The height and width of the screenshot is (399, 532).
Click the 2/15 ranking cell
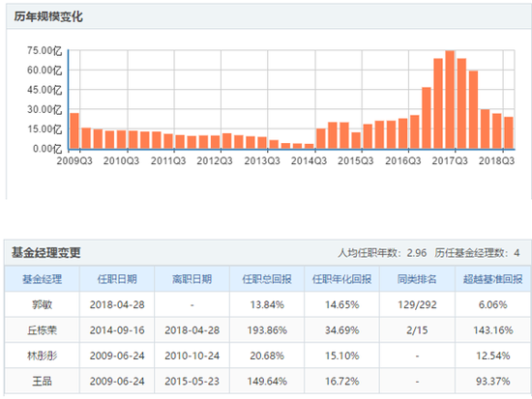coord(417,330)
